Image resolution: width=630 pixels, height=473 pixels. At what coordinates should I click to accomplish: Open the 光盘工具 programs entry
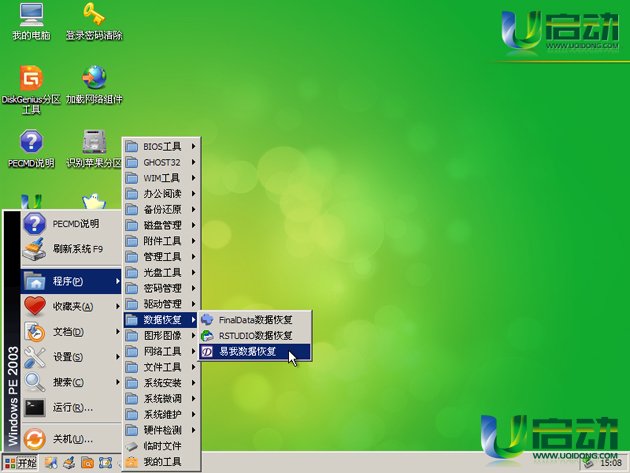point(161,272)
